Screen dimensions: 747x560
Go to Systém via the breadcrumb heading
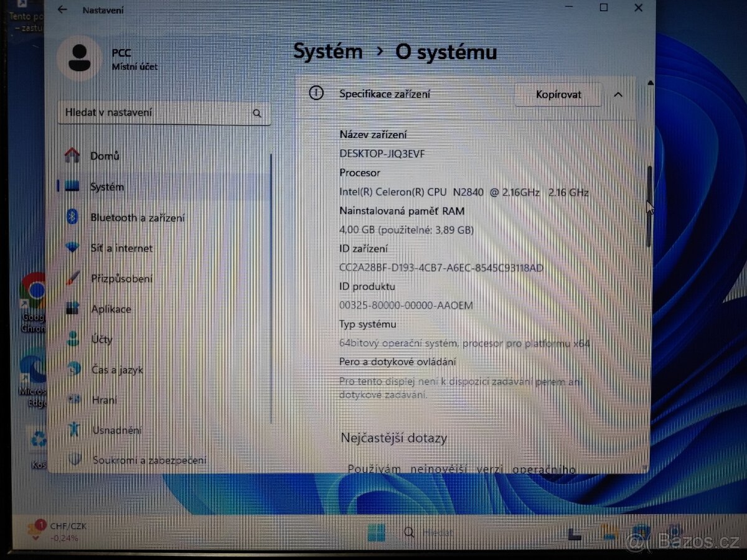pyautogui.click(x=328, y=51)
